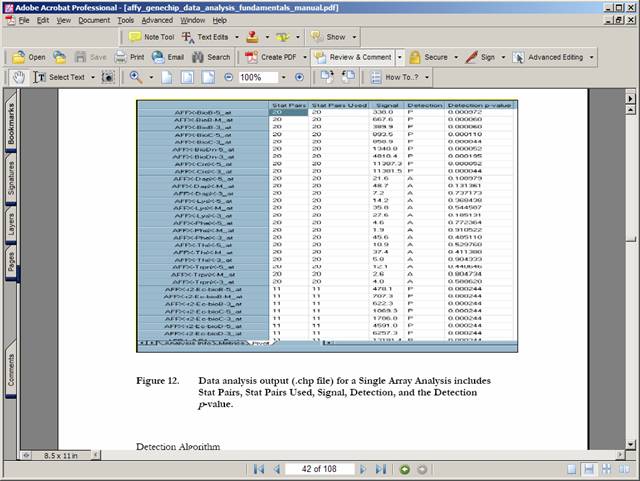640x481 pixels.
Task: Click the green Previous View button
Action: 405,469
